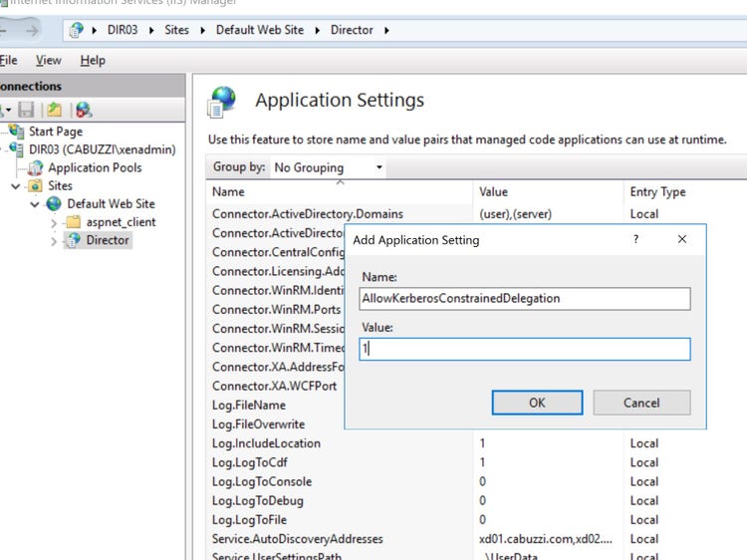Screen dimensions: 747x560
Task: Select Default Web Site node
Action: tap(111, 204)
